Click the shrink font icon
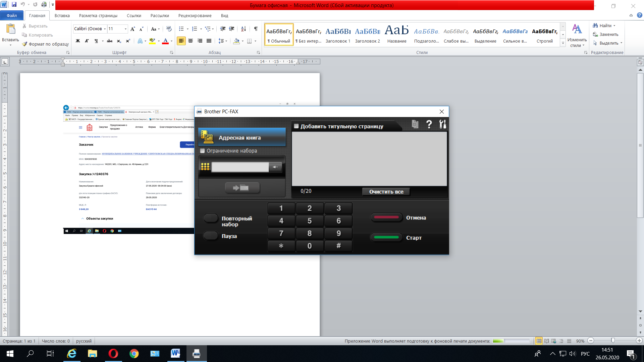The width and height of the screenshot is (644, 362). tap(141, 29)
